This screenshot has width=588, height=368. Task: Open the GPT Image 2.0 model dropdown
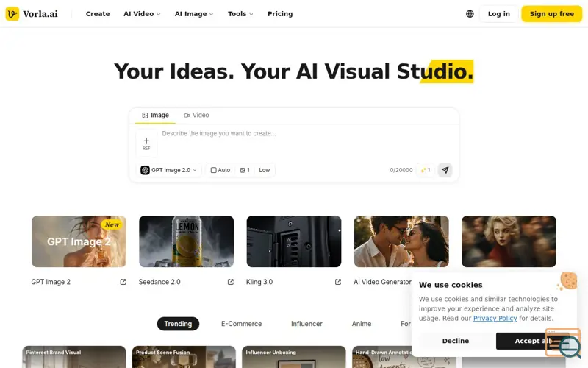(168, 170)
